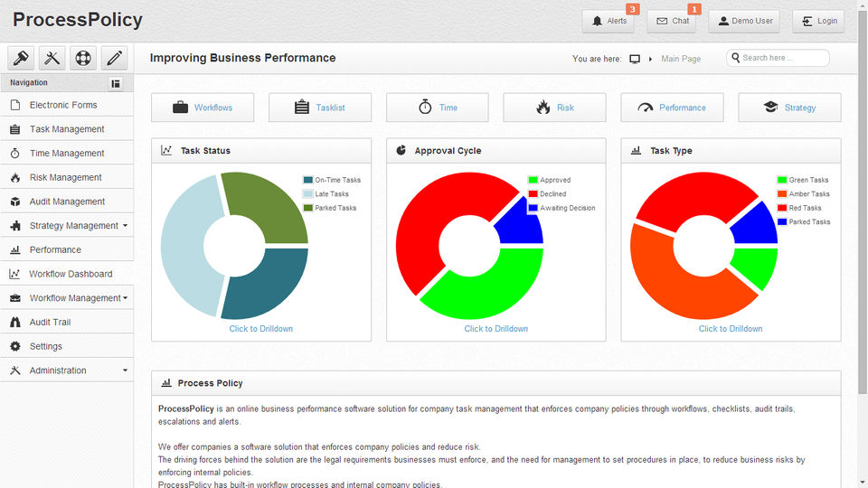This screenshot has width=868, height=488.
Task: Click the Electronic Forms page icon
Action: 15,105
